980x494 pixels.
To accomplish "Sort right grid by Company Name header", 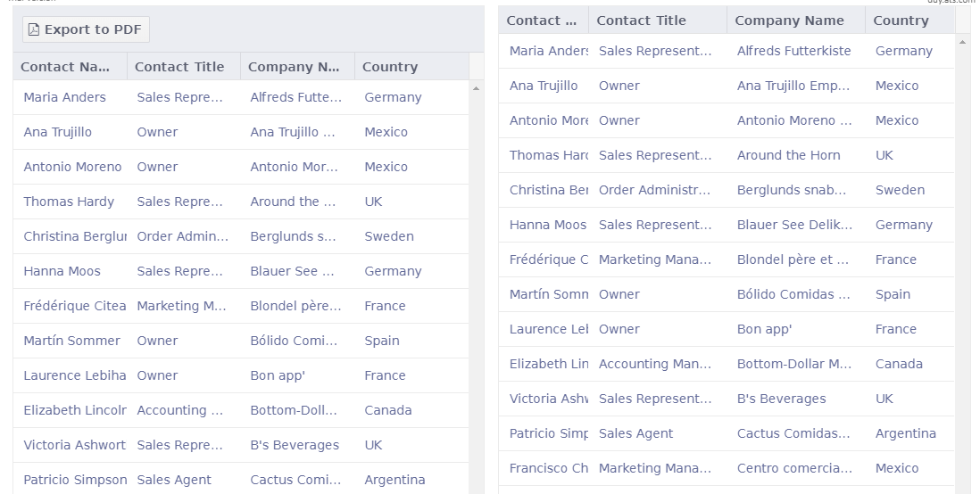I will click(x=789, y=21).
